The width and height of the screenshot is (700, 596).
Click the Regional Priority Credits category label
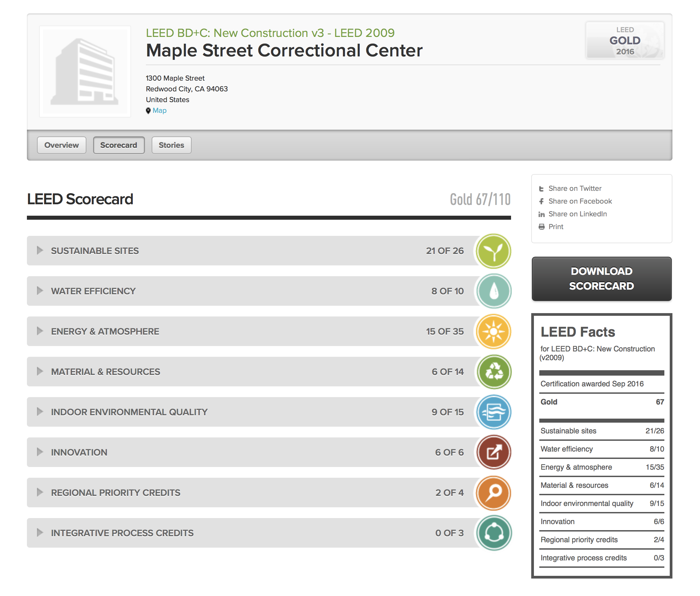coord(116,493)
